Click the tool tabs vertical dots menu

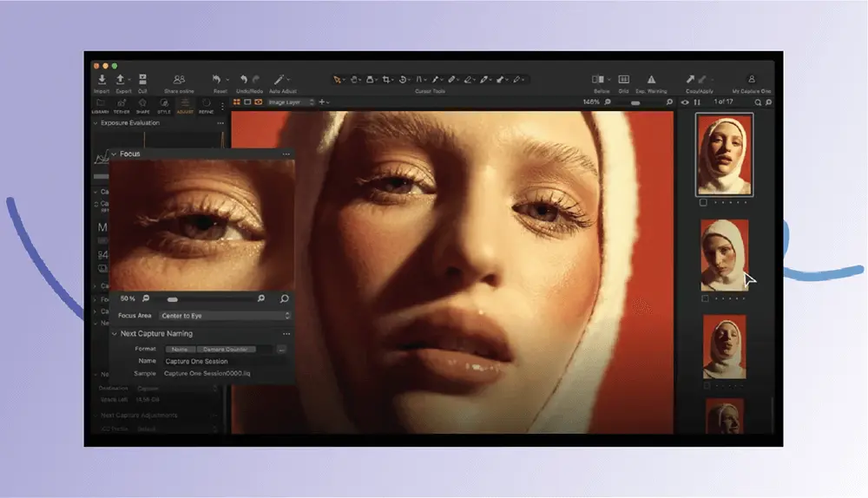[x=222, y=106]
